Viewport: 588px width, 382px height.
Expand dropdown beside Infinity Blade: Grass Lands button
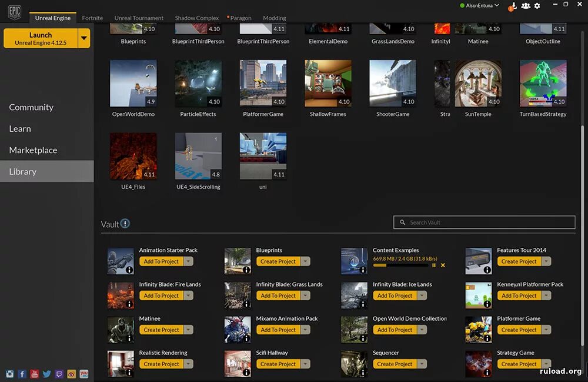click(x=306, y=295)
